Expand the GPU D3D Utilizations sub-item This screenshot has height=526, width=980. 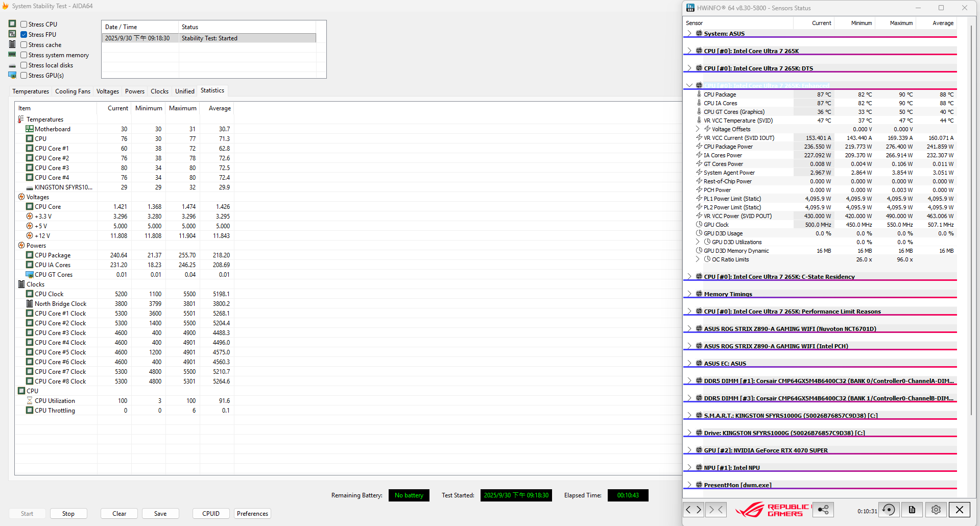698,242
